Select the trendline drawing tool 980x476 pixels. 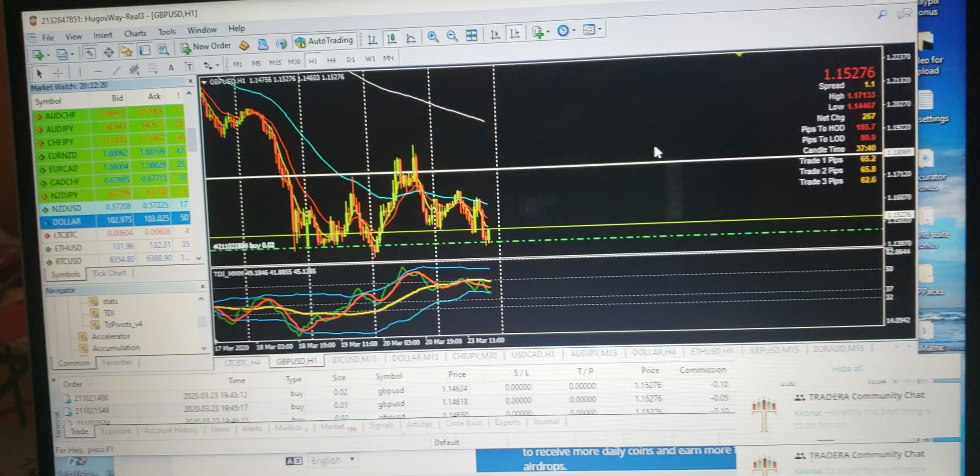[x=116, y=71]
